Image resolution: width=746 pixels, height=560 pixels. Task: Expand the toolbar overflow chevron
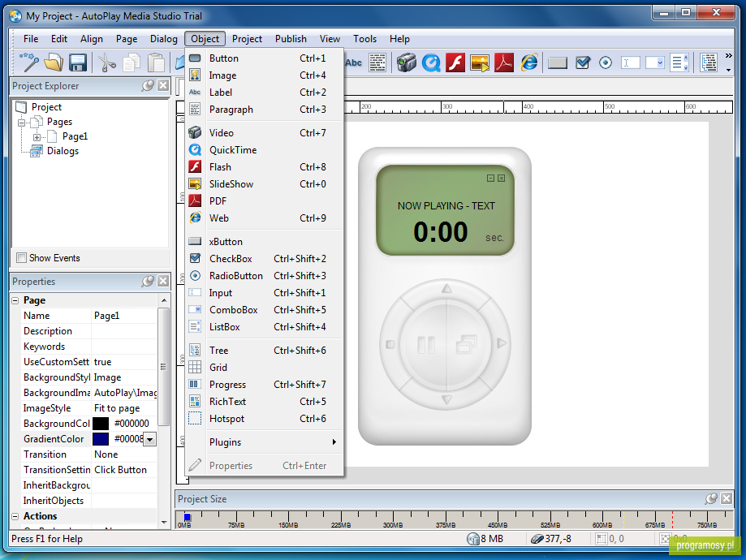[728, 56]
